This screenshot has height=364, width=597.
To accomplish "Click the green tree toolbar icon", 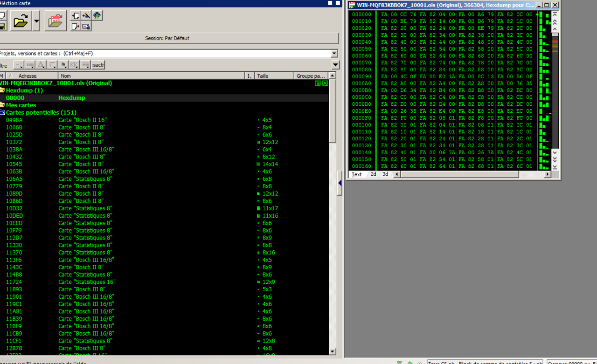I will point(97,15).
